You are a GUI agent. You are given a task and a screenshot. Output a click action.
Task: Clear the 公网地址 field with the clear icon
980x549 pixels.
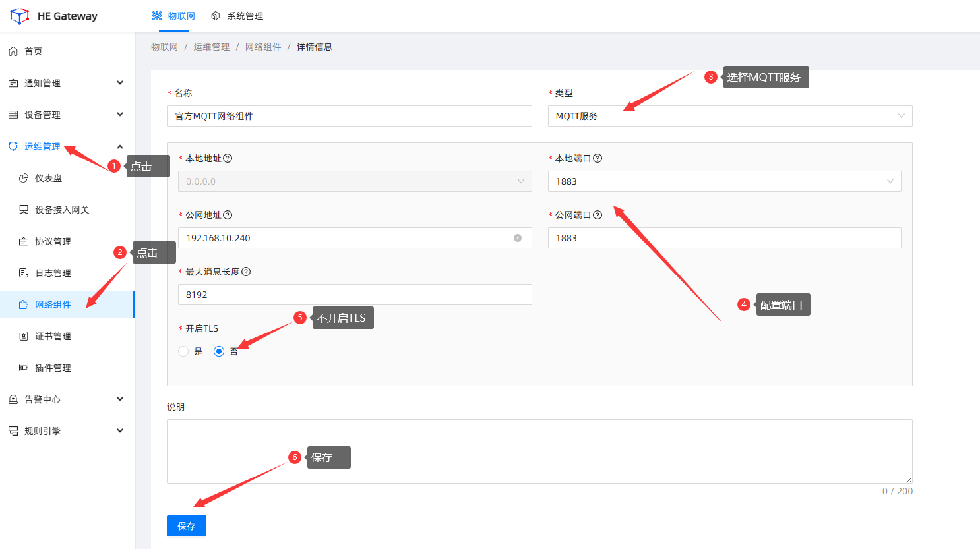[x=518, y=238]
